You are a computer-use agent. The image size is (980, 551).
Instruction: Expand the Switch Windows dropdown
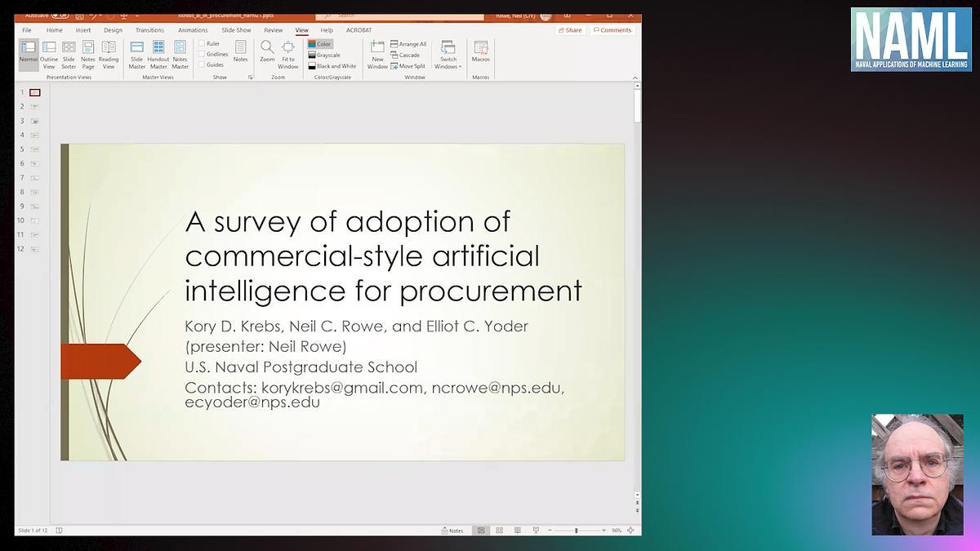448,55
